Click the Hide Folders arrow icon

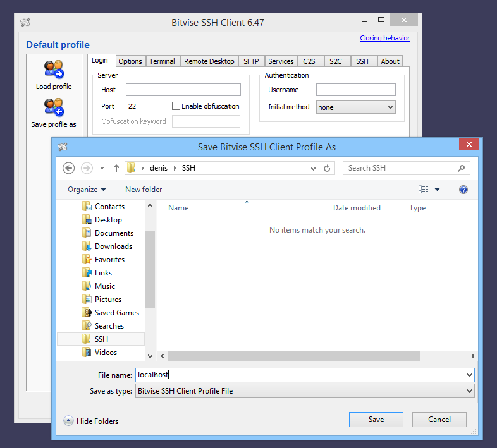[x=68, y=421]
